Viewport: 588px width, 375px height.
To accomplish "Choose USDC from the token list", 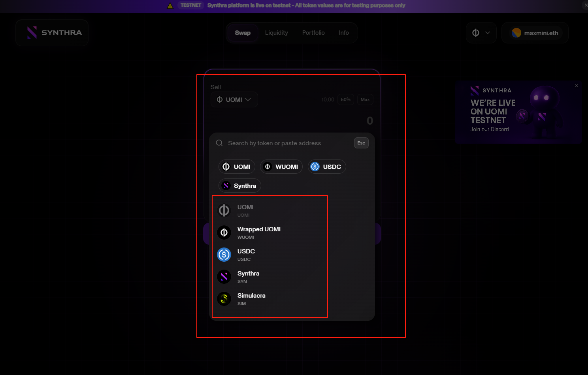I will (246, 255).
